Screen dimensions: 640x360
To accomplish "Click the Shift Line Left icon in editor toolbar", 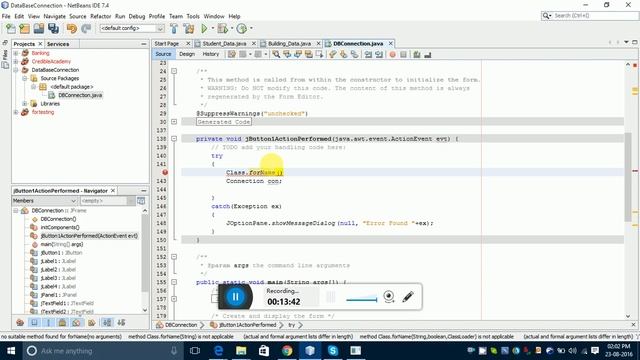I will pos(368,54).
